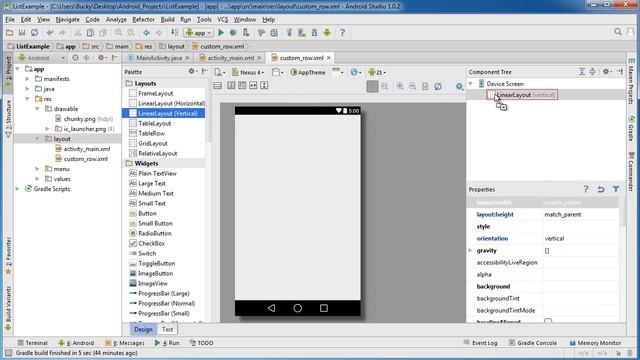Click Zoom In in the designer toolbar
Viewport: 640px width, 360px height.
tap(400, 86)
